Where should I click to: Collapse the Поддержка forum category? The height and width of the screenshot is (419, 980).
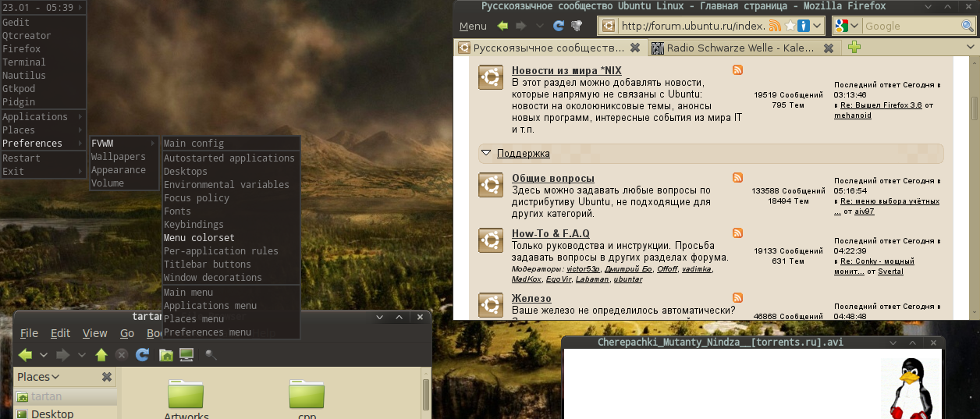[x=486, y=153]
